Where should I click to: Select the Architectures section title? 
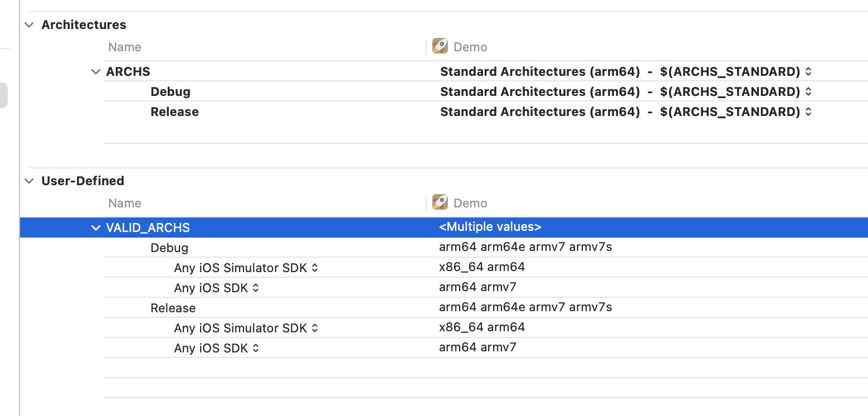point(84,25)
